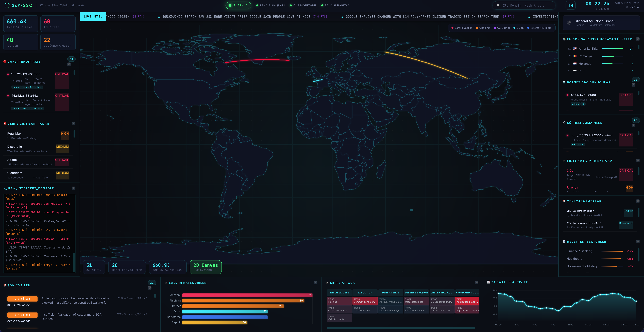Click the Romania flag icon
This screenshot has height=332, width=644.
click(574, 56)
